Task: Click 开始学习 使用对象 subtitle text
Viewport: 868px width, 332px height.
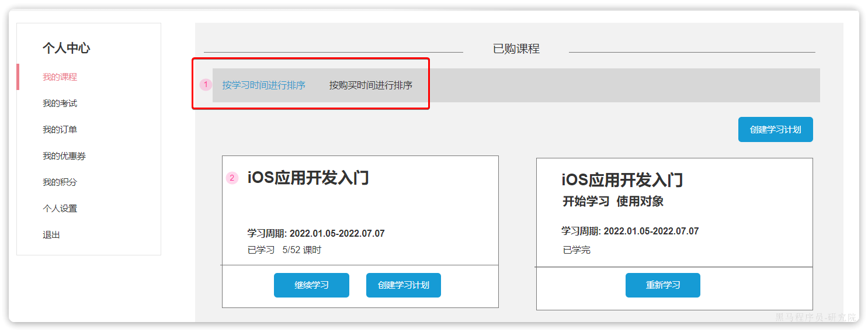Action: click(613, 202)
